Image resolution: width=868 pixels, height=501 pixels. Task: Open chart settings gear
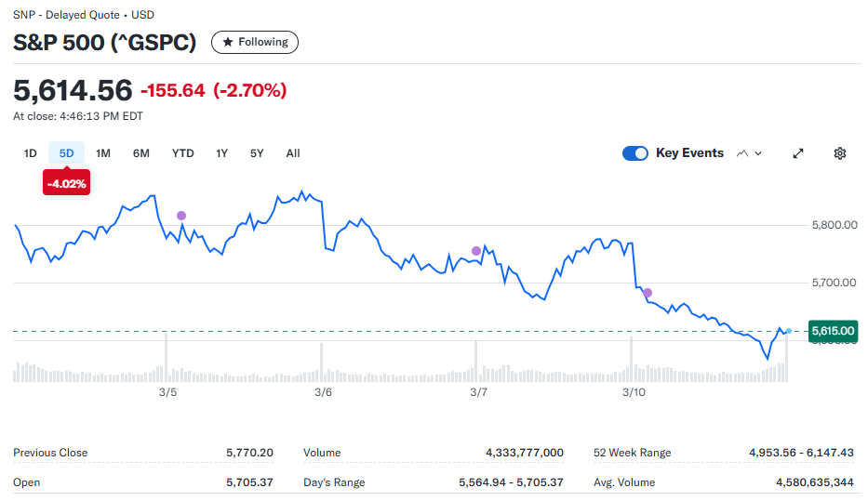click(x=840, y=153)
